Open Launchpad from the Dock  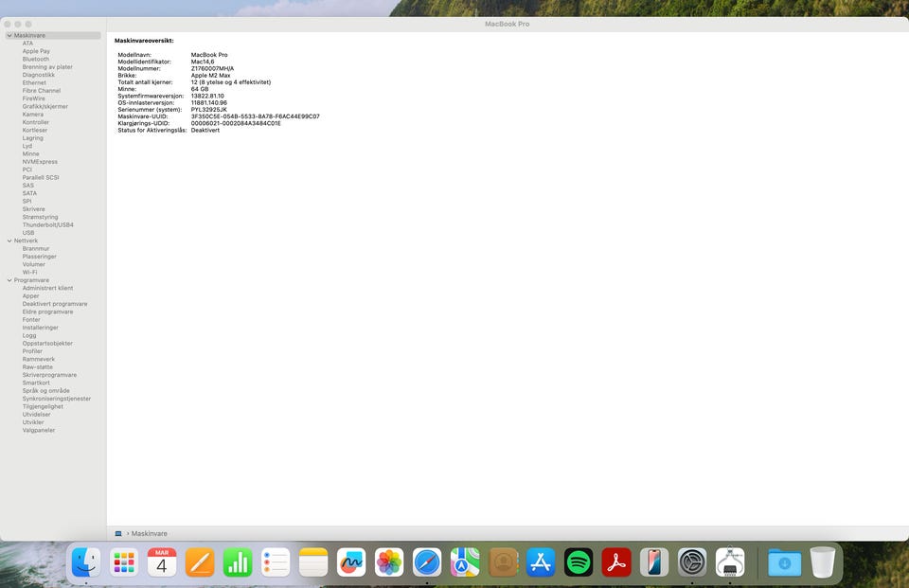[x=124, y=561]
